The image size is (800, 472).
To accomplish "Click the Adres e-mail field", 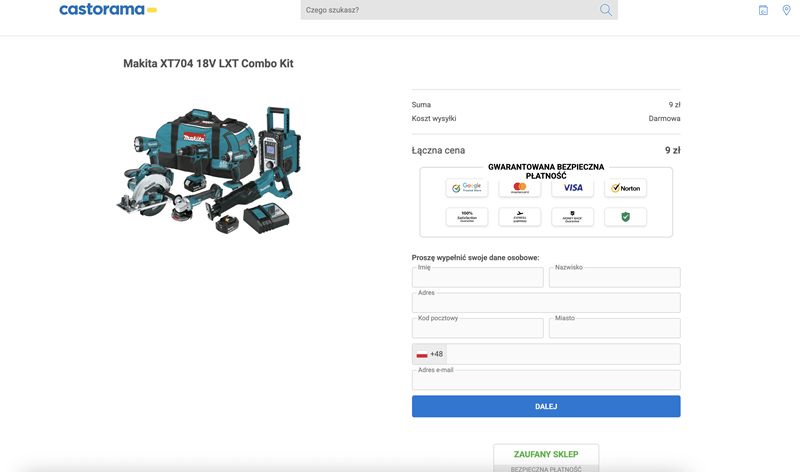I will [546, 381].
